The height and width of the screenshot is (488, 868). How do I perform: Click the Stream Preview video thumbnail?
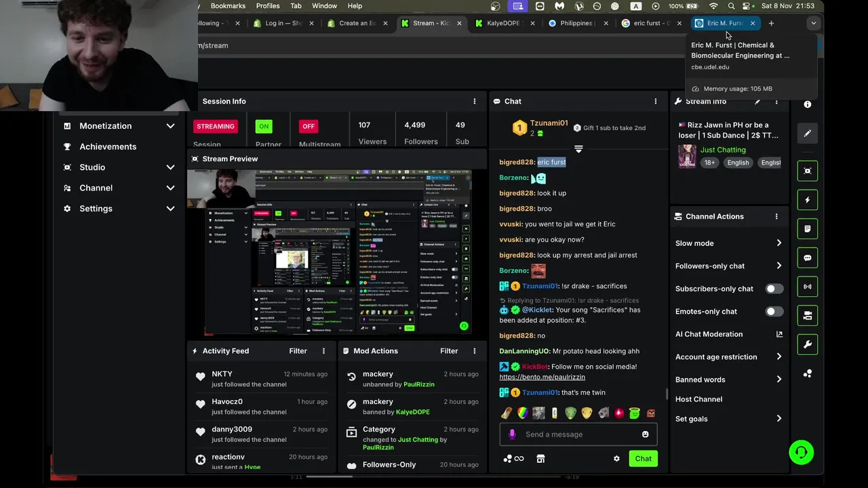point(330,253)
